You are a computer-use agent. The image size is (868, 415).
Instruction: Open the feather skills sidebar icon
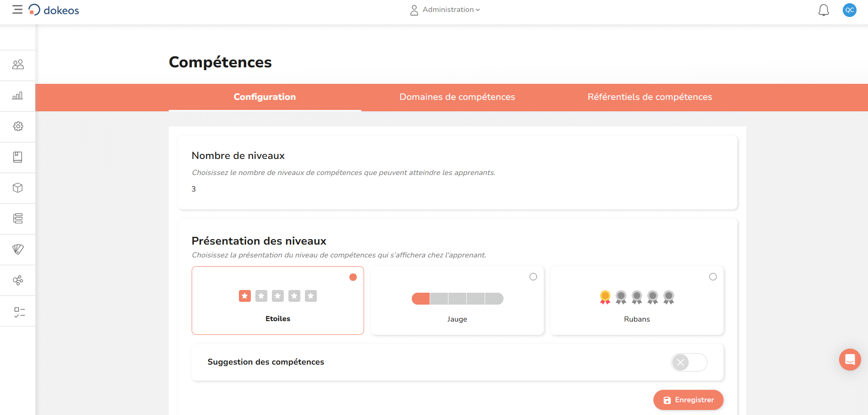click(18, 249)
